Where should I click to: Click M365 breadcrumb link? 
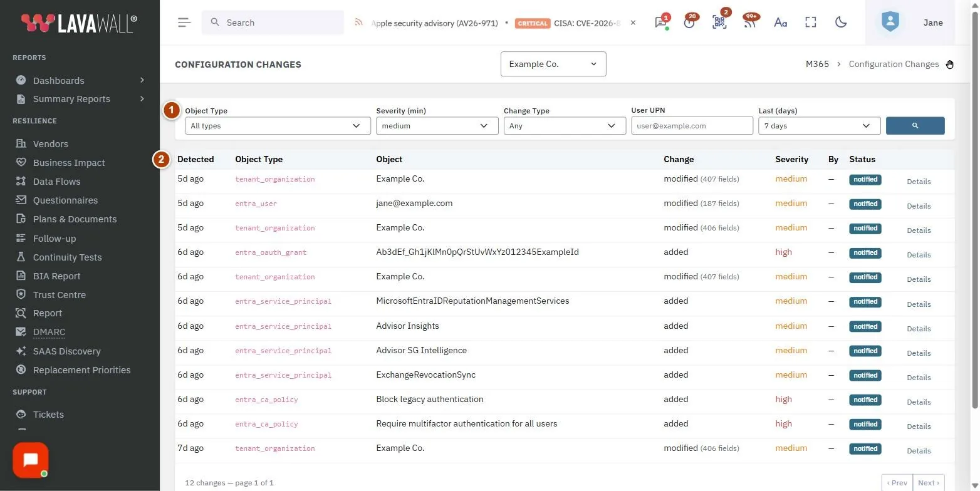pyautogui.click(x=817, y=64)
